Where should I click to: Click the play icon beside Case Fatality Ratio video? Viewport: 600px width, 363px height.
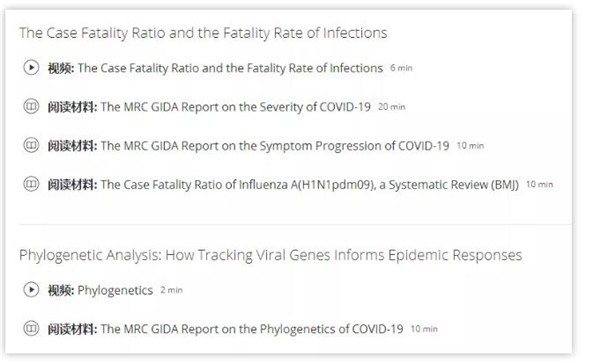(31, 68)
